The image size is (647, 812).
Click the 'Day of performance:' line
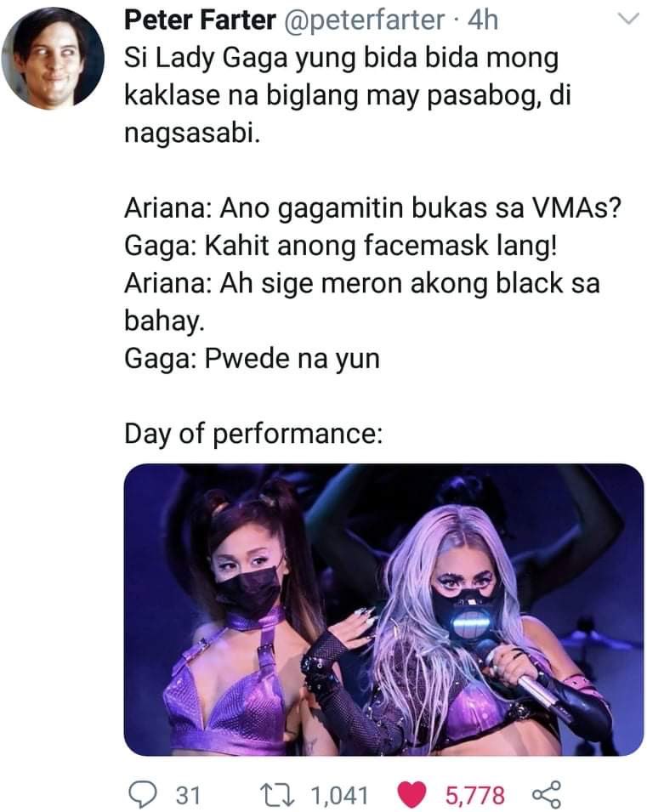[x=253, y=434]
